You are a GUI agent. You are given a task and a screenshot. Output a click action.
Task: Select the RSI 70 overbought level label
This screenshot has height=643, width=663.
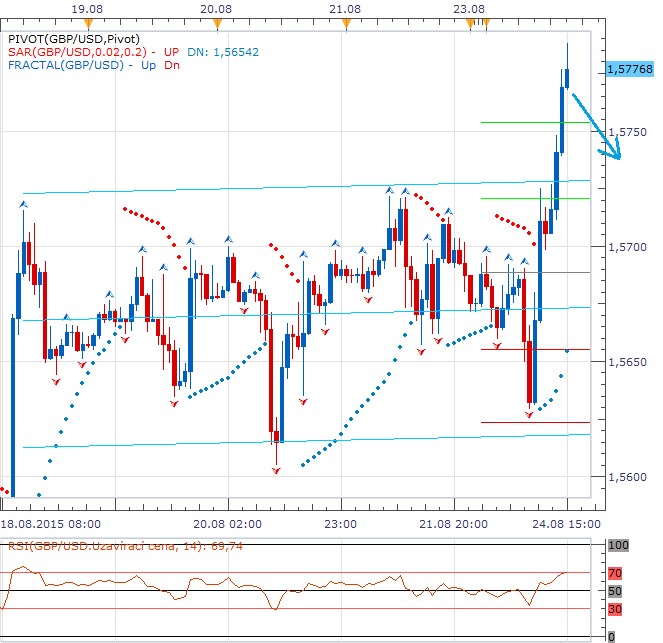click(x=615, y=572)
